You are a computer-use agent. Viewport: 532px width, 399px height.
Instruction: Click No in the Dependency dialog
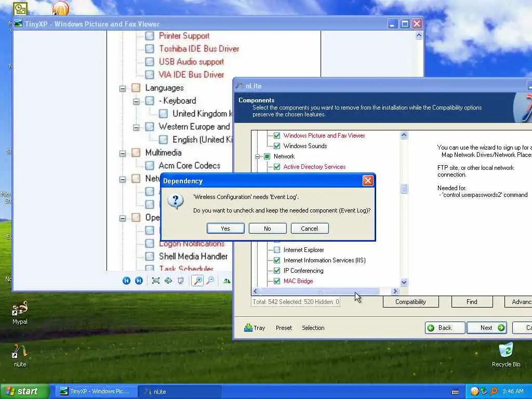tap(268, 229)
